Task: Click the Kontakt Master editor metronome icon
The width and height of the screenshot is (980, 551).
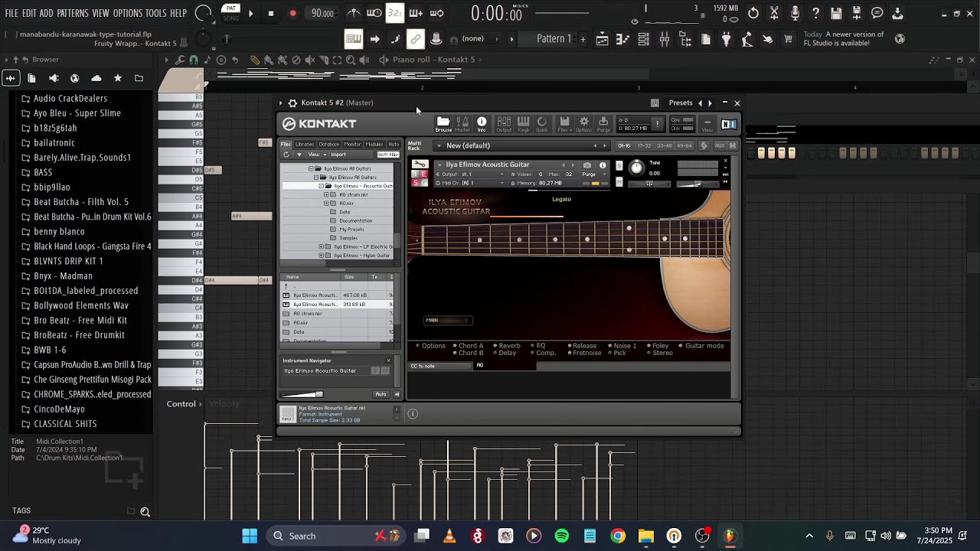Action: click(462, 124)
